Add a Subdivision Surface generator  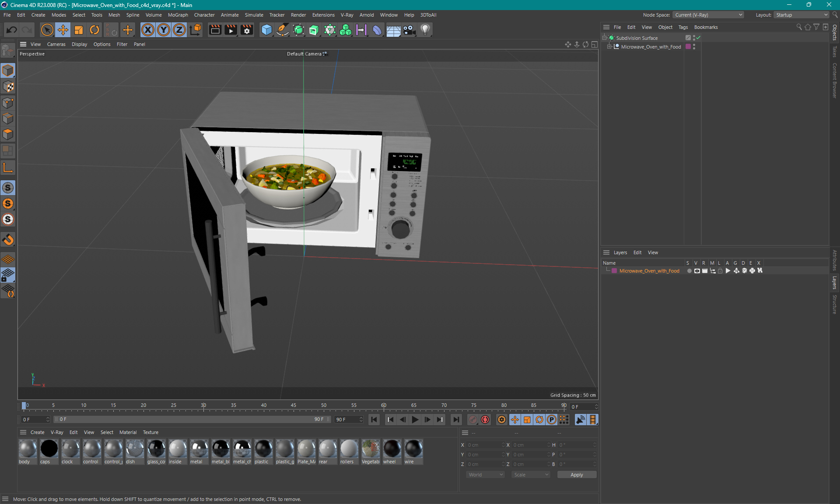click(x=298, y=30)
